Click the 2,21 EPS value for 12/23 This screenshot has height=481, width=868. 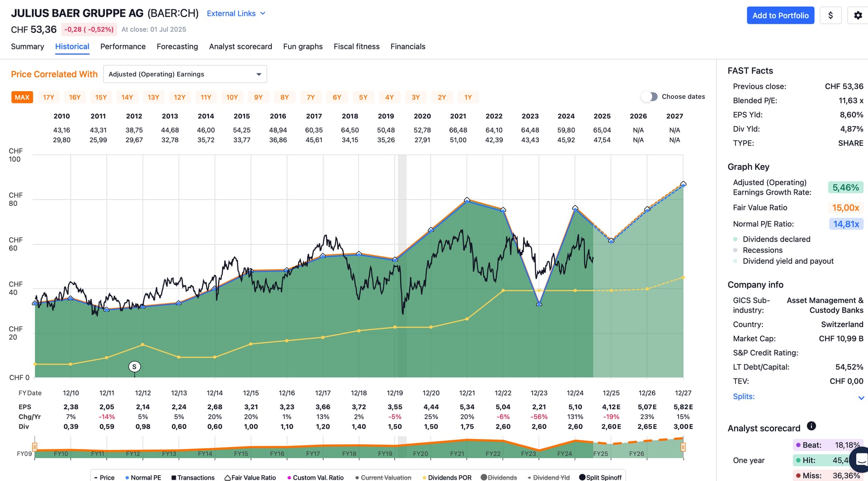(x=539, y=407)
